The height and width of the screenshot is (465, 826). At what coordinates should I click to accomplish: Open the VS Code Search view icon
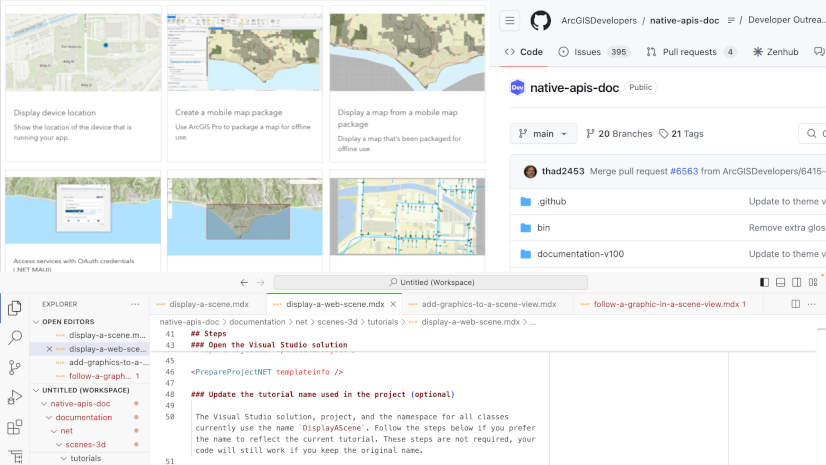tap(15, 338)
